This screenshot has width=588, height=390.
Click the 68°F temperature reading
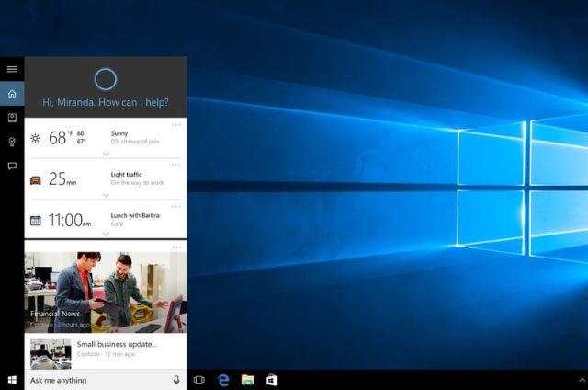click(x=61, y=138)
